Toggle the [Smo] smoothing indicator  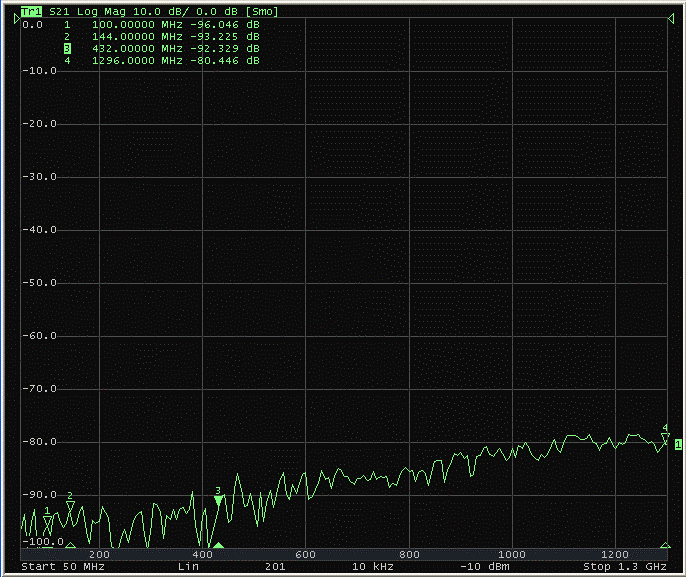point(263,10)
